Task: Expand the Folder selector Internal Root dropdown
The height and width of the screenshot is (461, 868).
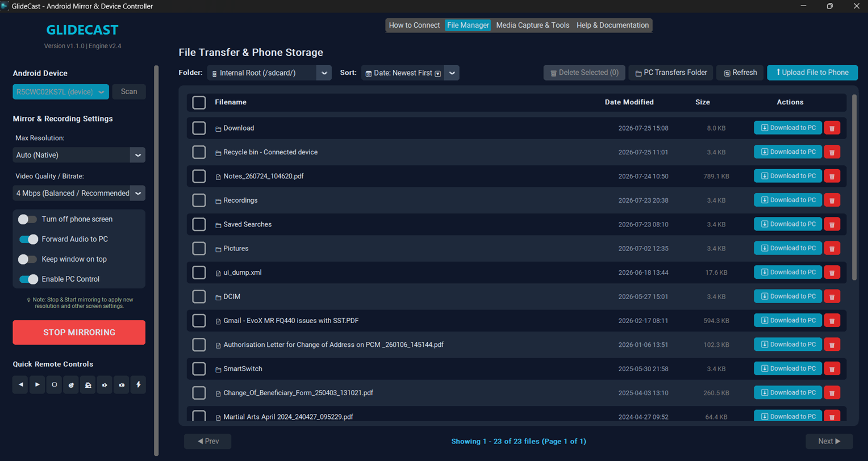Action: [269, 73]
